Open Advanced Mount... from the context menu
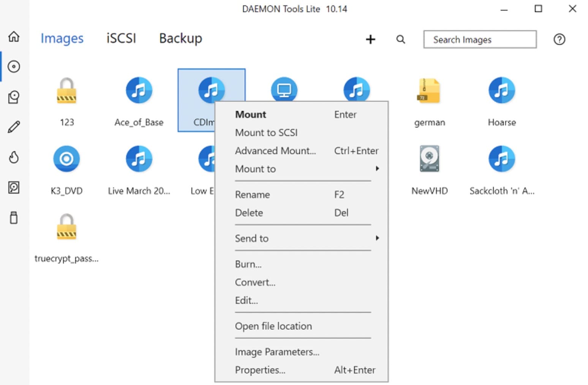Viewport: 588px width, 385px height. coord(301,151)
